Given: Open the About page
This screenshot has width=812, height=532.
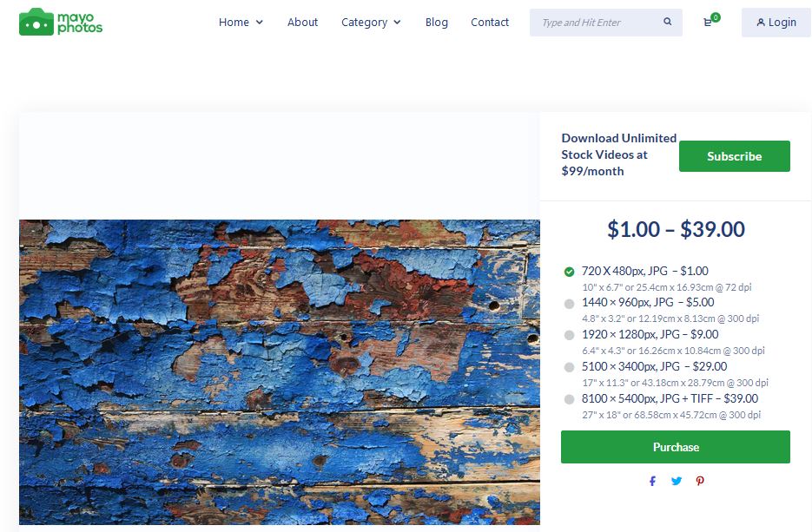Looking at the screenshot, I should click(x=302, y=23).
